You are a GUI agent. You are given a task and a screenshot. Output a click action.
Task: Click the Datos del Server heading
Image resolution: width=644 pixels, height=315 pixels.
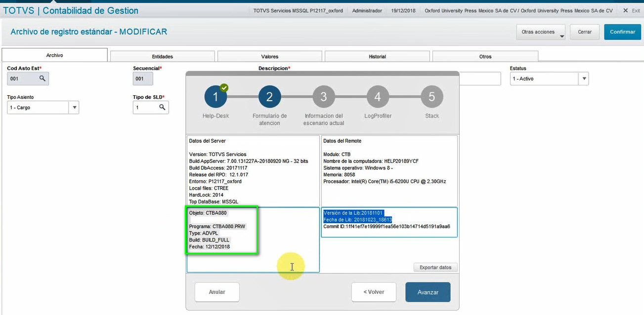point(207,141)
